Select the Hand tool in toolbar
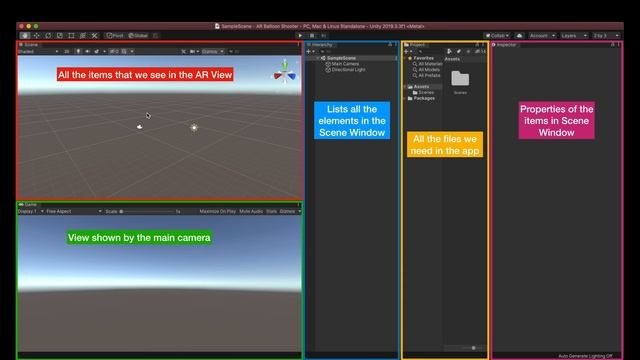Image resolution: width=640 pixels, height=360 pixels. pyautogui.click(x=25, y=36)
